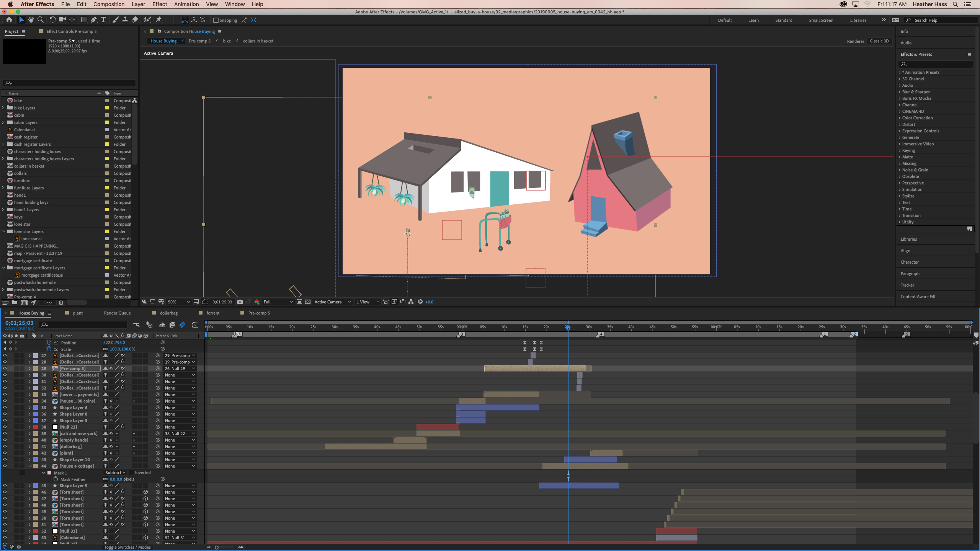Toggle motion blur enable in timeline
980x551 pixels.
pos(182,325)
